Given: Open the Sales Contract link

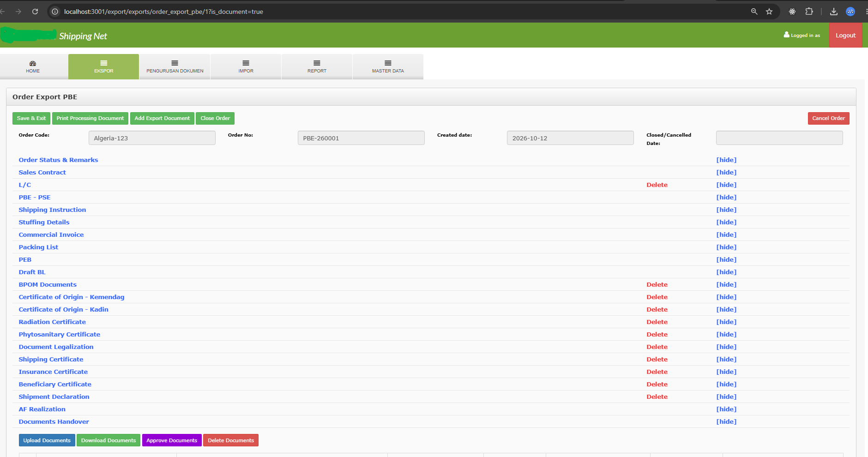Looking at the screenshot, I should [x=42, y=172].
